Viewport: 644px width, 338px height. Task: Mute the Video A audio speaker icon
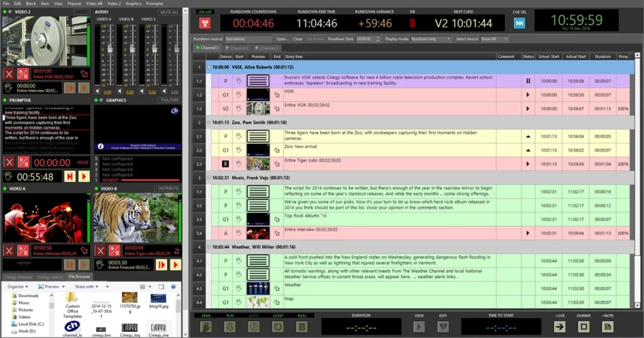point(99,91)
